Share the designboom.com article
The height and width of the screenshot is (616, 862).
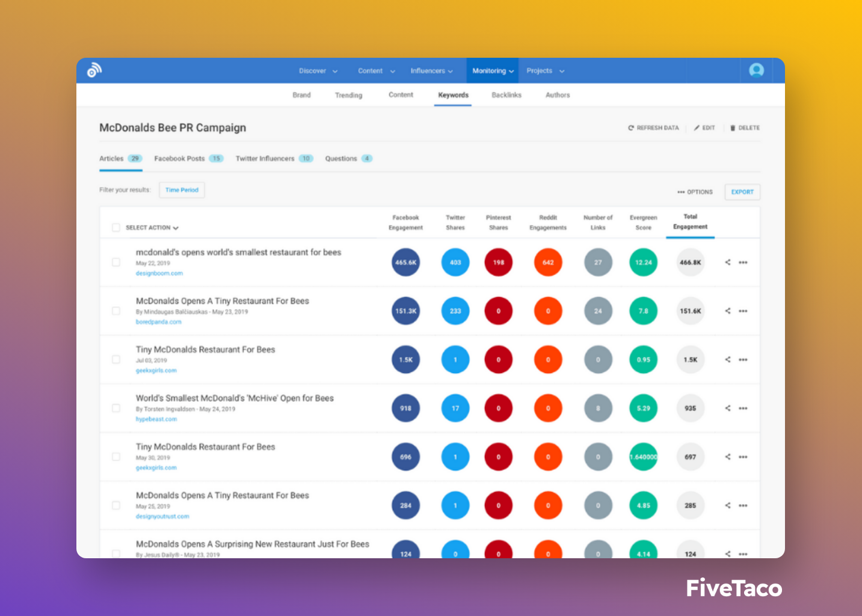[728, 262]
